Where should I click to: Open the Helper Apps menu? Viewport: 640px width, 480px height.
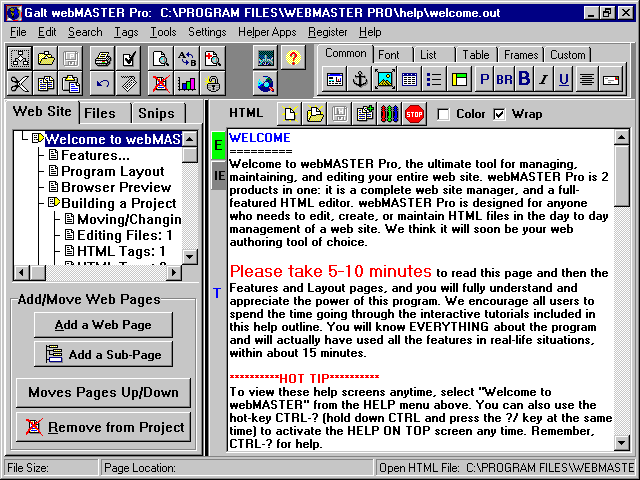click(267, 32)
